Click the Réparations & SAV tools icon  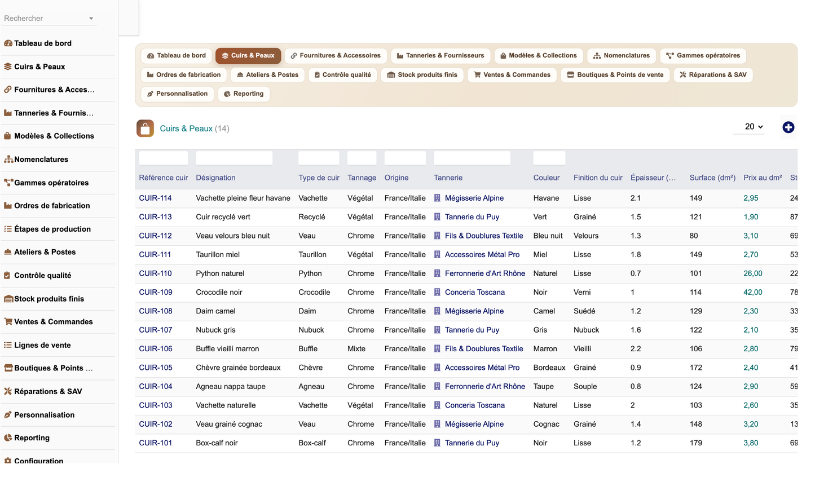pyautogui.click(x=8, y=391)
